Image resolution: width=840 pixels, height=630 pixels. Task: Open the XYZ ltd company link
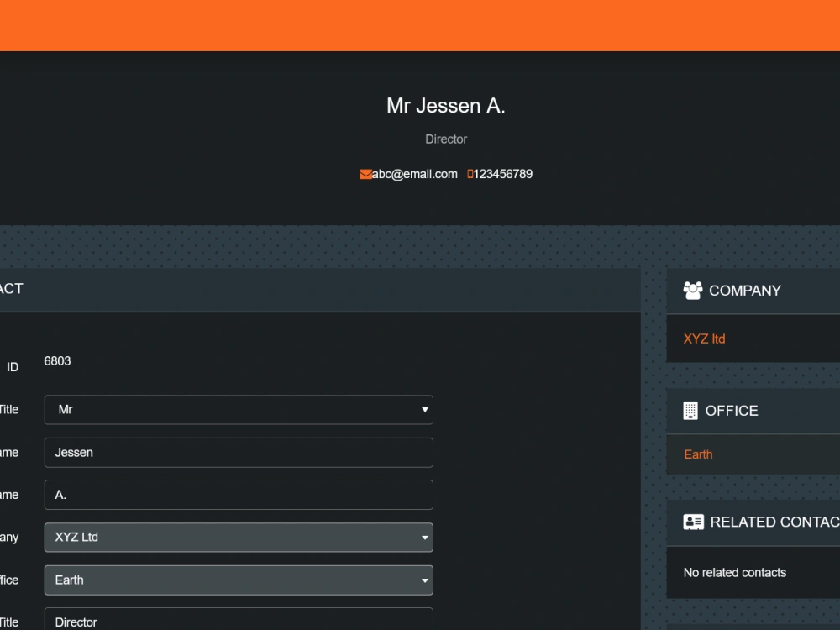(704, 339)
